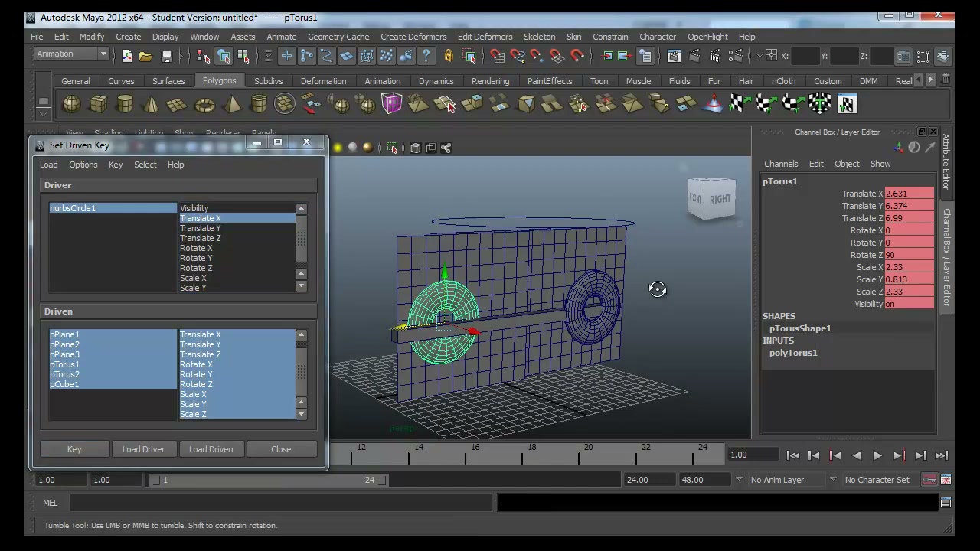Click the yellow sphere lighting icon in viewport
980x551 pixels.
(338, 148)
